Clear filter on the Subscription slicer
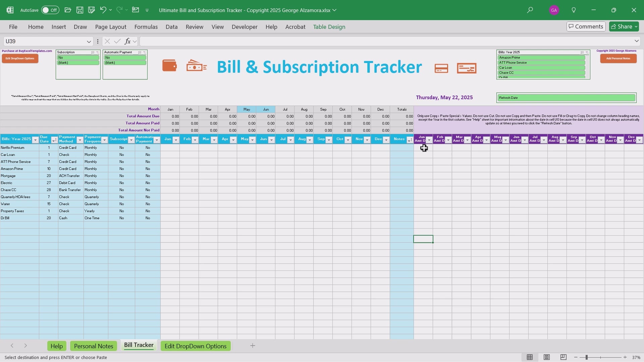This screenshot has height=362, width=644. 98,52
